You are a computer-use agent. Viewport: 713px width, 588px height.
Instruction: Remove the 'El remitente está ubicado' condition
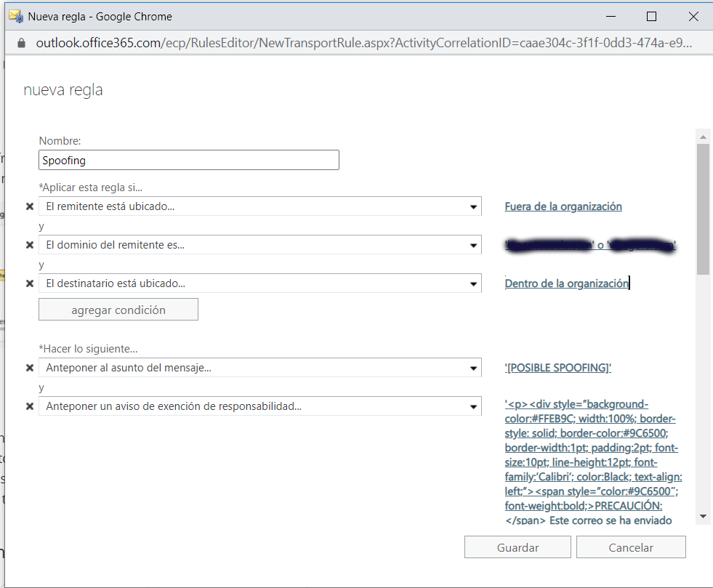click(x=30, y=206)
